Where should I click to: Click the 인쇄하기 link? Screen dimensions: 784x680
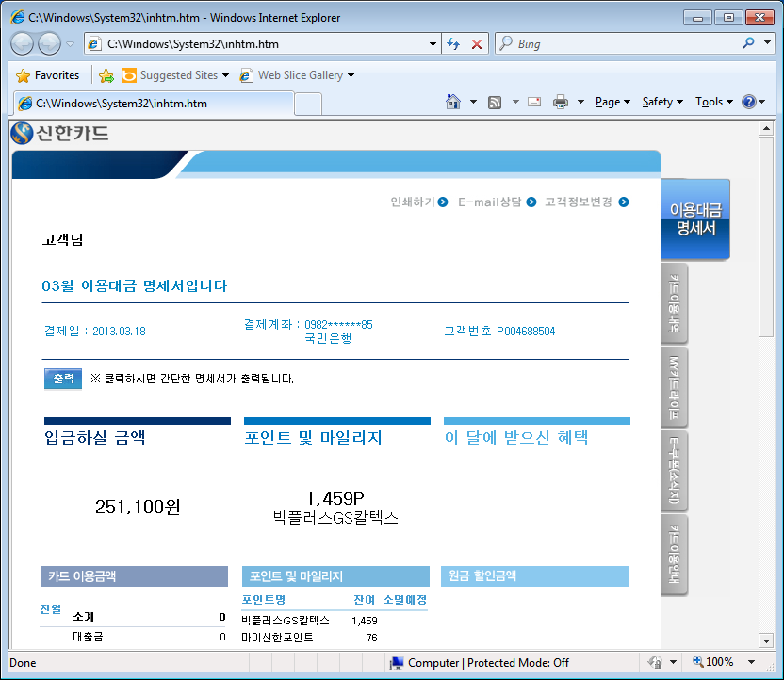tap(418, 202)
